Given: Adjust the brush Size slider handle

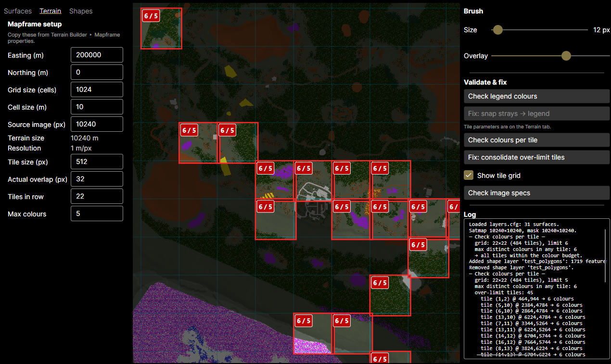Looking at the screenshot, I should [x=498, y=30].
